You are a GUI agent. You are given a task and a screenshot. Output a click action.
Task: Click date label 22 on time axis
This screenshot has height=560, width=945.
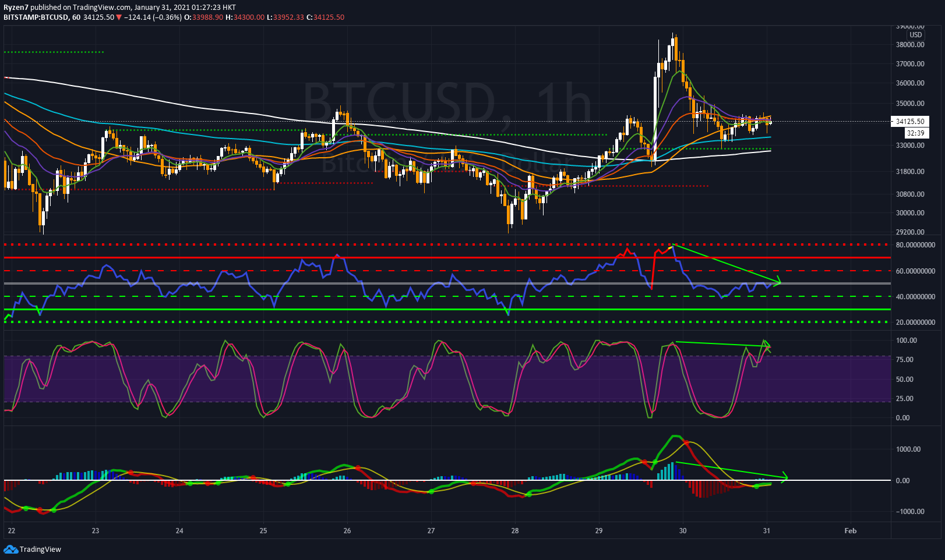pos(12,531)
